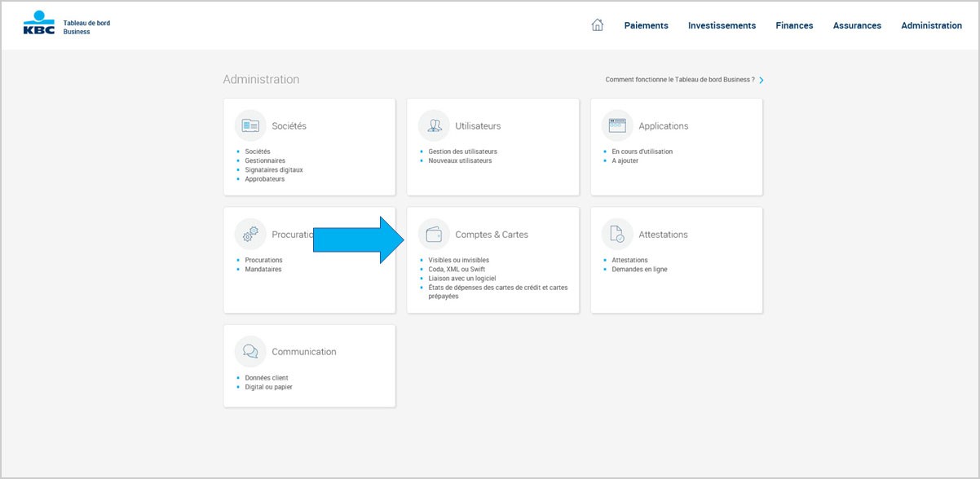The width and height of the screenshot is (980, 479).
Task: Select Digital ou papier link
Action: pyautogui.click(x=268, y=386)
